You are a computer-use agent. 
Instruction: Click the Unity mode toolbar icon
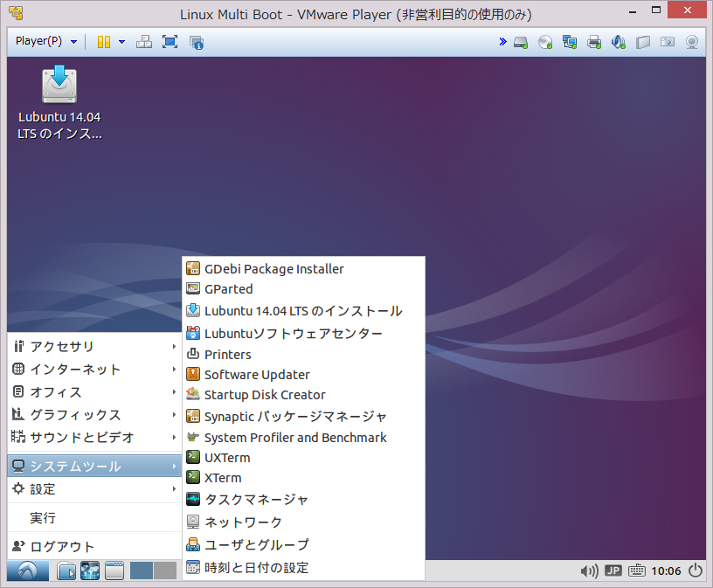point(197,42)
